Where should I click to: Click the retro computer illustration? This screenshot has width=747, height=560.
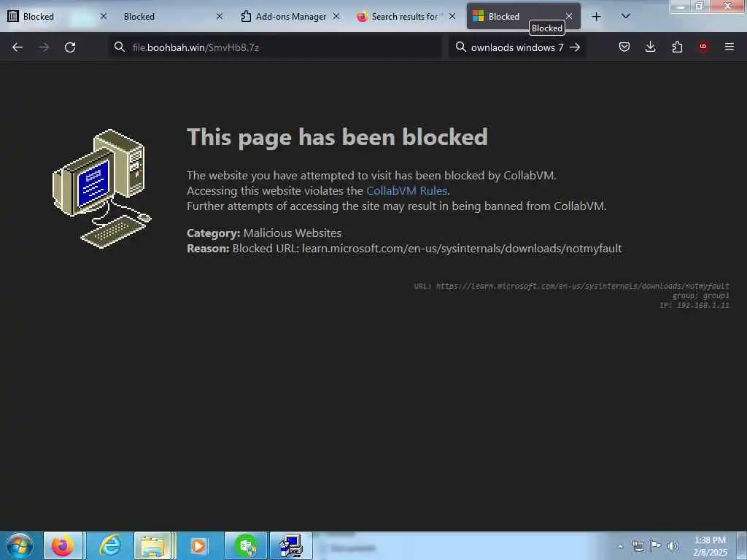(x=102, y=189)
